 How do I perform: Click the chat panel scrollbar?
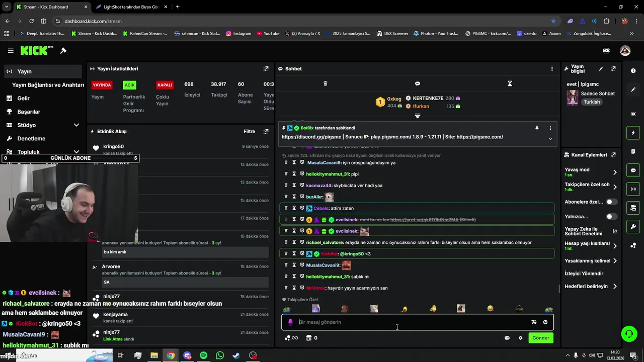point(559,289)
